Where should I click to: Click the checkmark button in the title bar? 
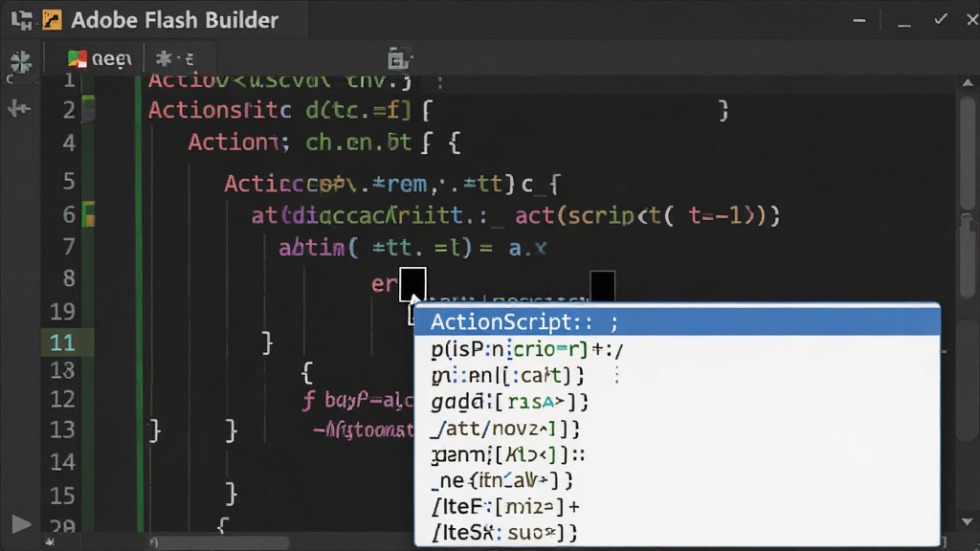click(x=941, y=19)
